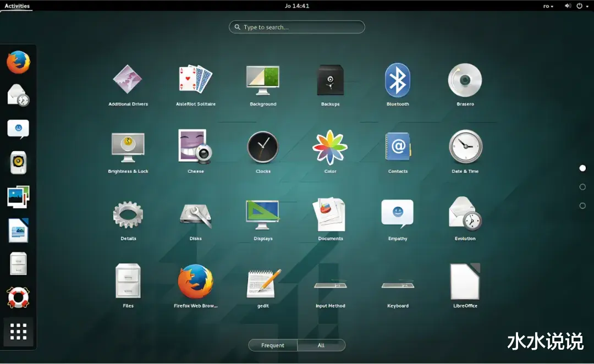Toggle the Show Applications grid button
594x364 pixels.
(18, 332)
